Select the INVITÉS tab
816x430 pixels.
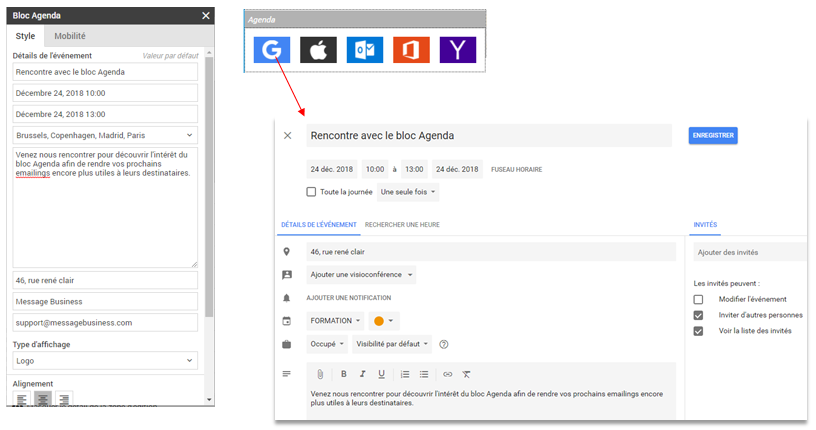[705, 225]
